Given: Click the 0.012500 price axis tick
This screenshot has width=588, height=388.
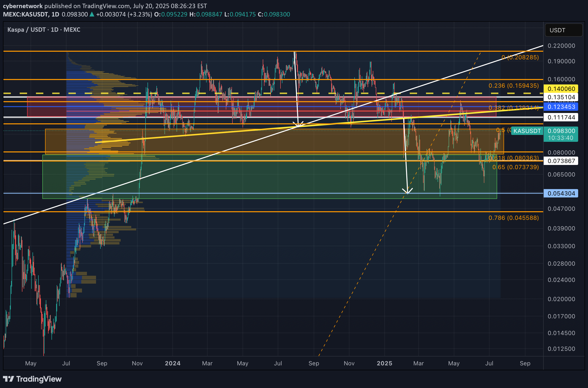Looking at the screenshot, I should 561,349.
